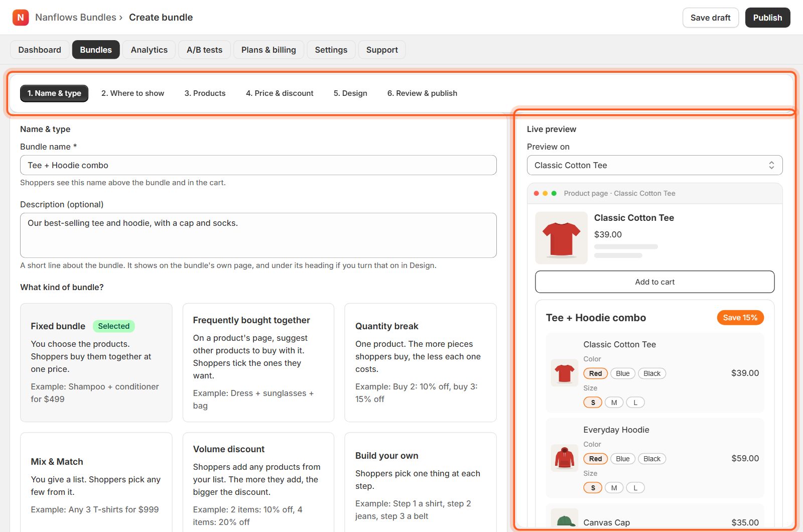This screenshot has height=532, width=803.
Task: Click the Save 15% badge
Action: 740,318
